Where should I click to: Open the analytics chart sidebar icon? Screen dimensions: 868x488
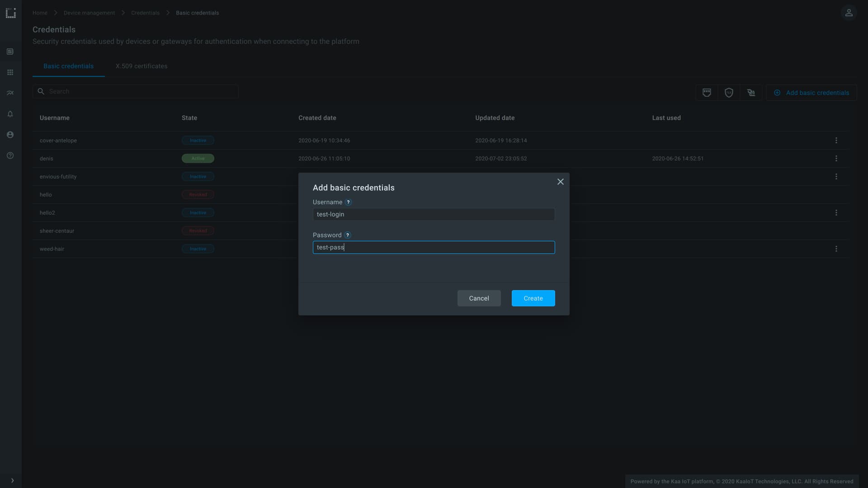tap(10, 93)
